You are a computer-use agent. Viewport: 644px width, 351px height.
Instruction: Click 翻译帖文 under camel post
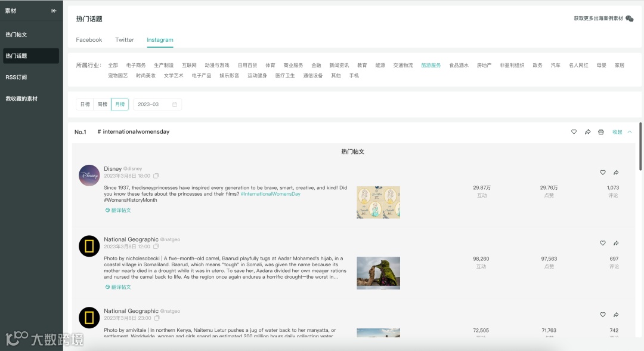pyautogui.click(x=121, y=287)
